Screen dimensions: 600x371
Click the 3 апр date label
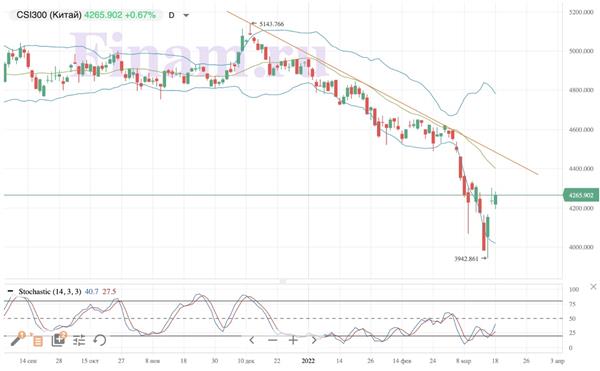tap(557, 361)
